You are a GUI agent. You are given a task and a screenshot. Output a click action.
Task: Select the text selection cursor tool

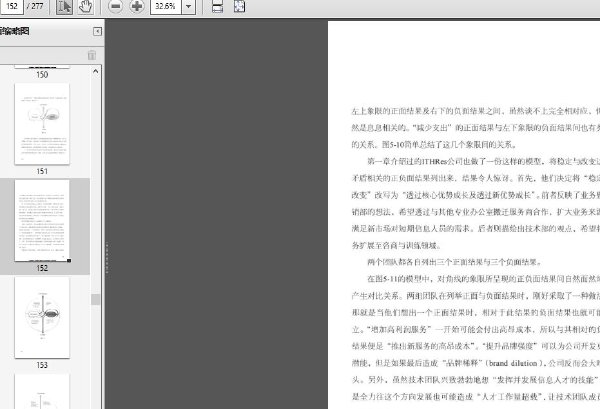click(x=64, y=7)
